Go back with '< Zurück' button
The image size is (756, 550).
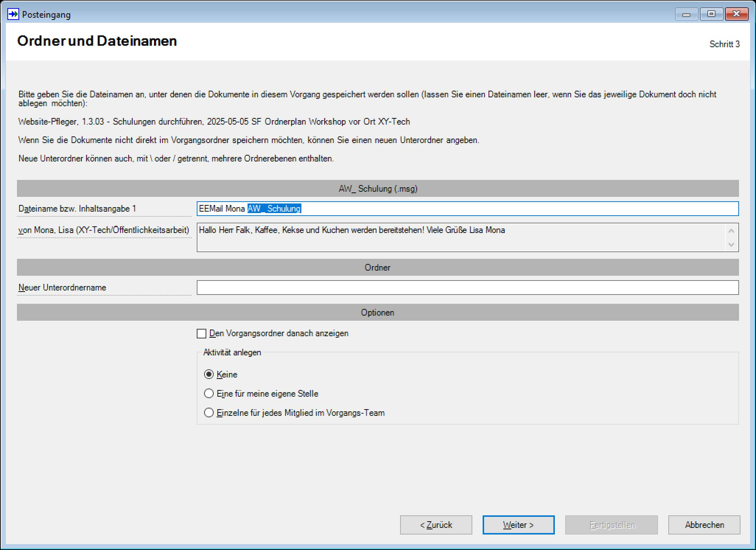point(436,525)
